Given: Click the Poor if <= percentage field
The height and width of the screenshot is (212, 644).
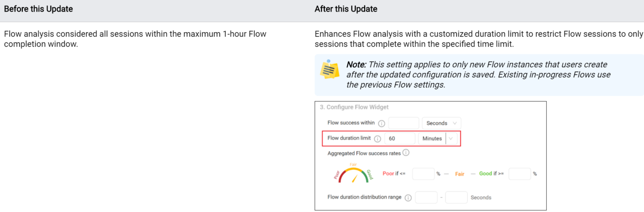Looking at the screenshot, I should coord(423,174).
